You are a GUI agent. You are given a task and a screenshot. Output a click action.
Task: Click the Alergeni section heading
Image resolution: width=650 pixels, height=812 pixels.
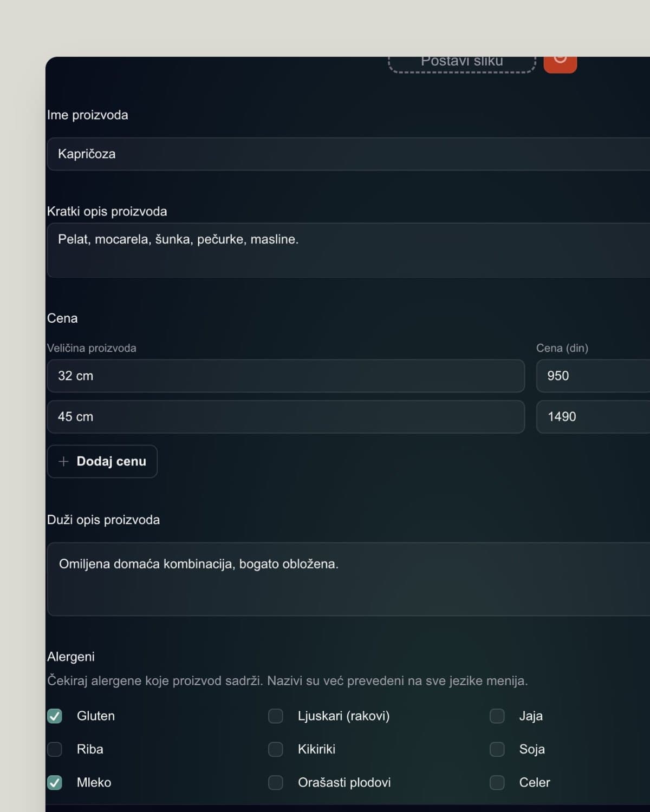pos(71,657)
